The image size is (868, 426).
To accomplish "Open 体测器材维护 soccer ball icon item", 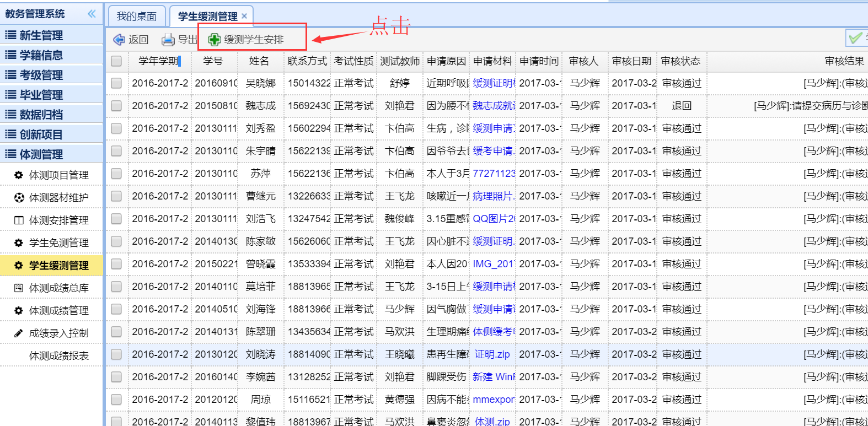I will coord(19,198).
